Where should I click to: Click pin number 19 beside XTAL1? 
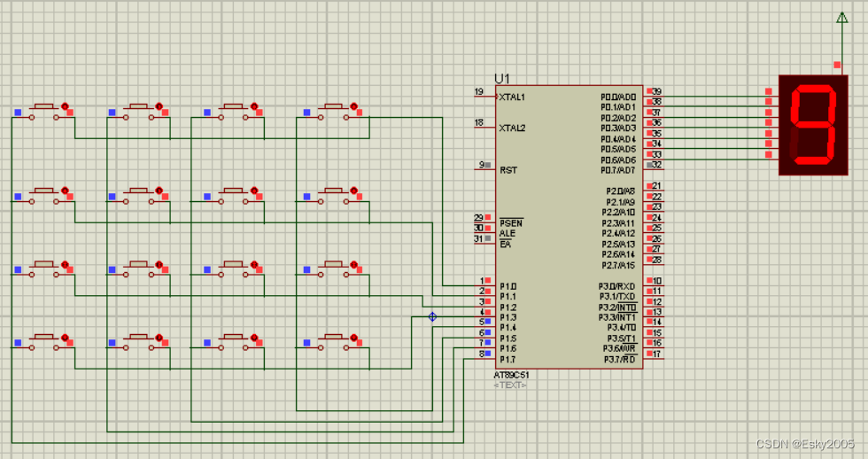click(x=479, y=91)
